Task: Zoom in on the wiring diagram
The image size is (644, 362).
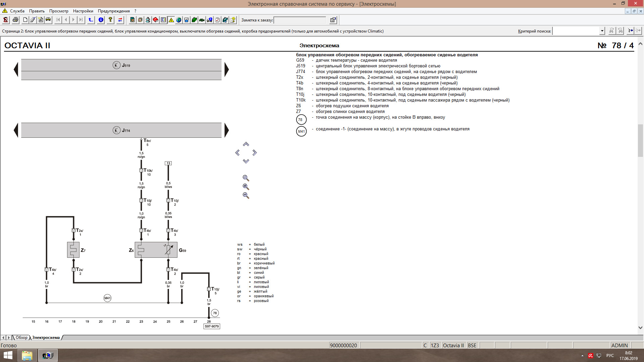Action: [246, 187]
